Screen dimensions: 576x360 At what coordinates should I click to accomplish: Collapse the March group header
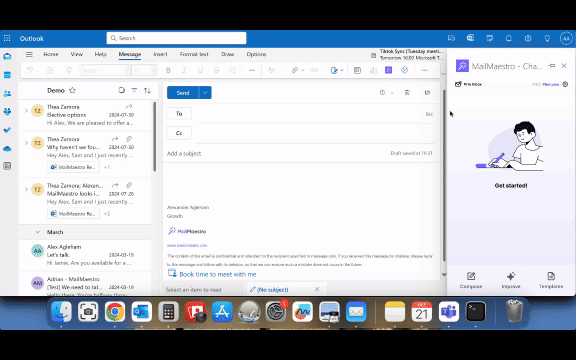[37, 232]
